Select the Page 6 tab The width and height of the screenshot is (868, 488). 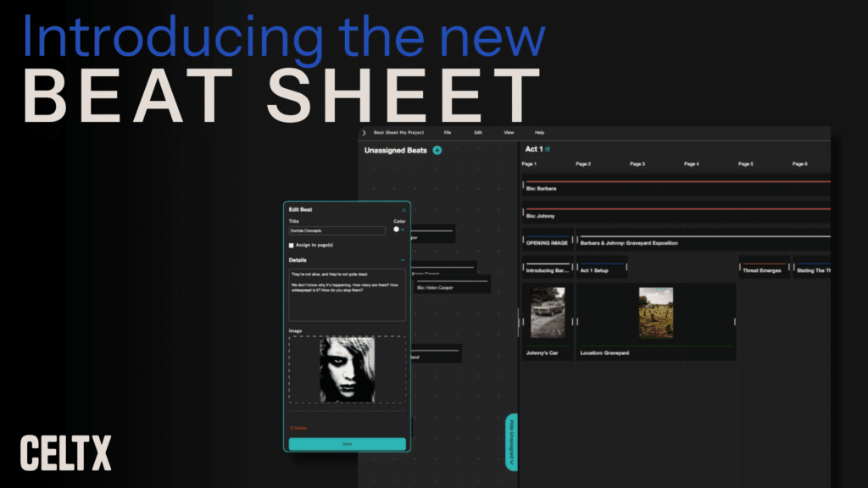799,164
